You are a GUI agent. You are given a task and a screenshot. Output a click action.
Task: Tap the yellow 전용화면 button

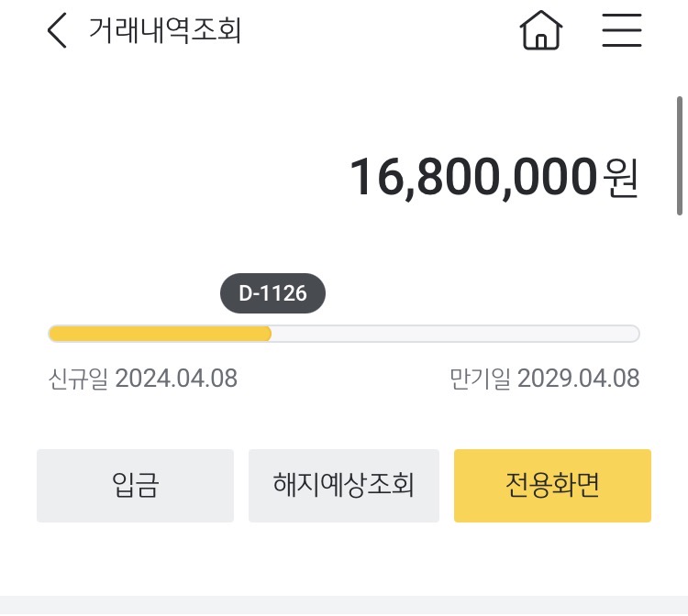tap(552, 486)
